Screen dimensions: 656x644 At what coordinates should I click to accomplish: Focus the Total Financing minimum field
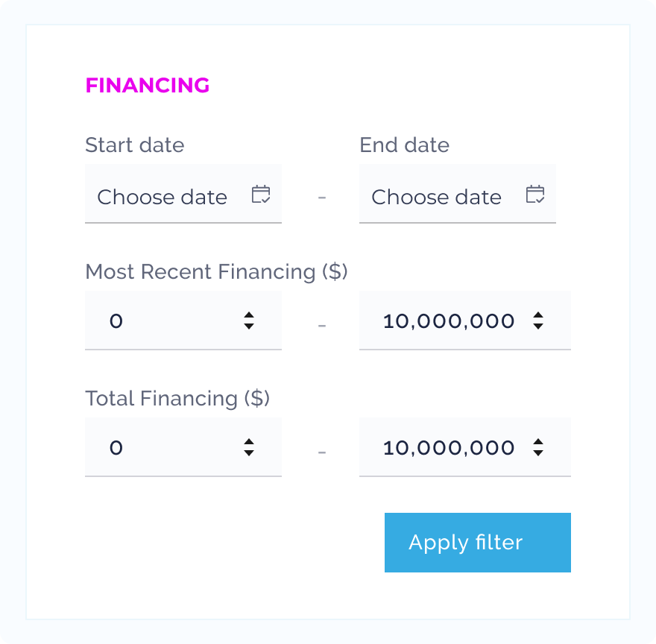pyautogui.click(x=164, y=448)
